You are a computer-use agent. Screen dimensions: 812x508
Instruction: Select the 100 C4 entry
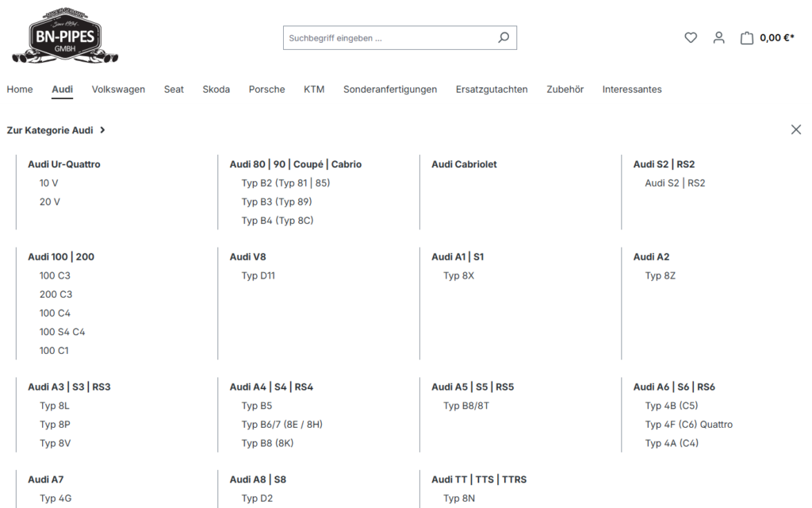pyautogui.click(x=55, y=313)
